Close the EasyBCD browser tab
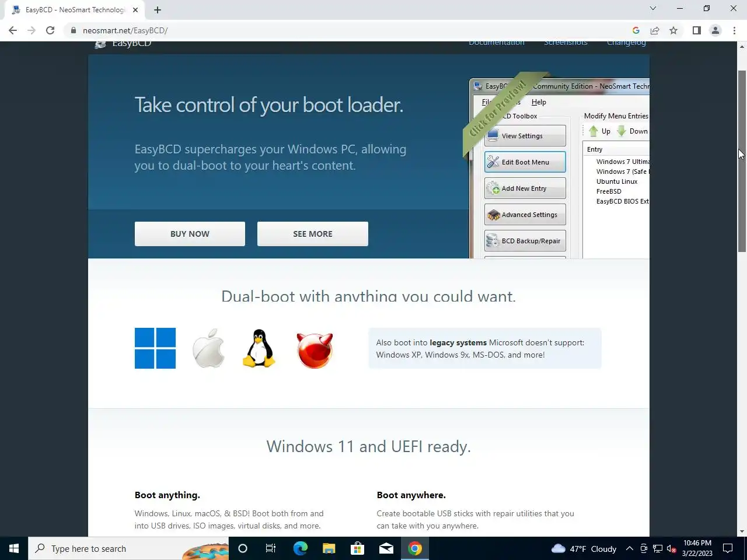Viewport: 747px width, 560px height. point(135,10)
